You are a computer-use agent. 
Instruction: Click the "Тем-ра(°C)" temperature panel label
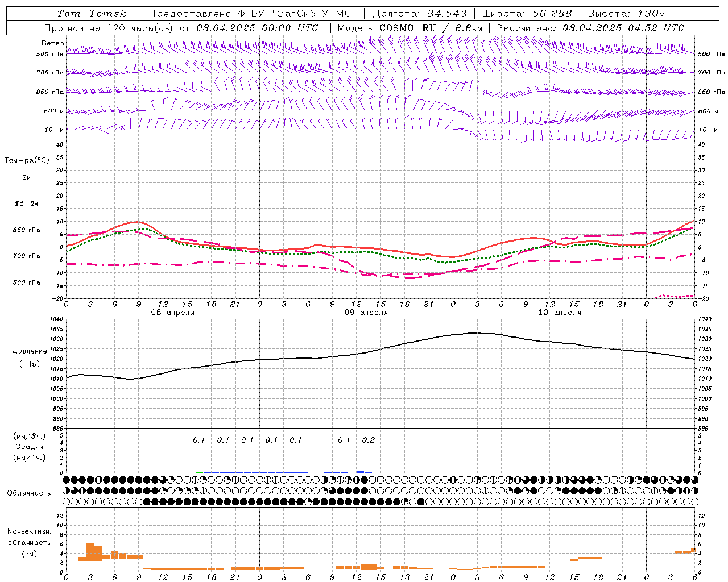[27, 161]
